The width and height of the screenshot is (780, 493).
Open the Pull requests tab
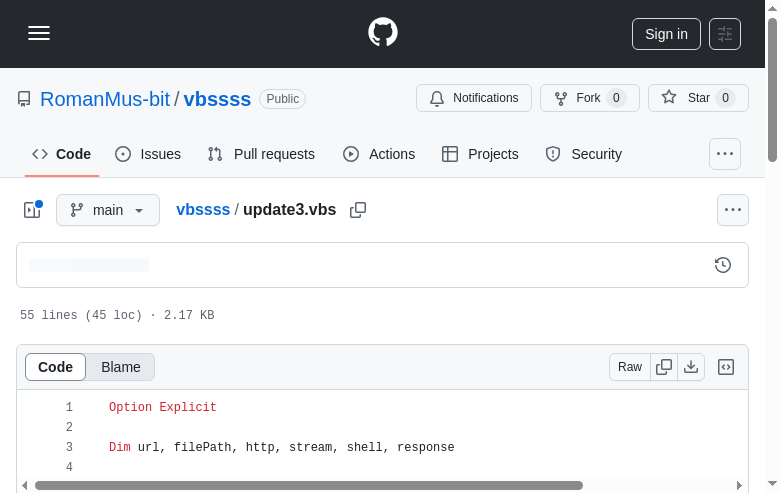261,154
